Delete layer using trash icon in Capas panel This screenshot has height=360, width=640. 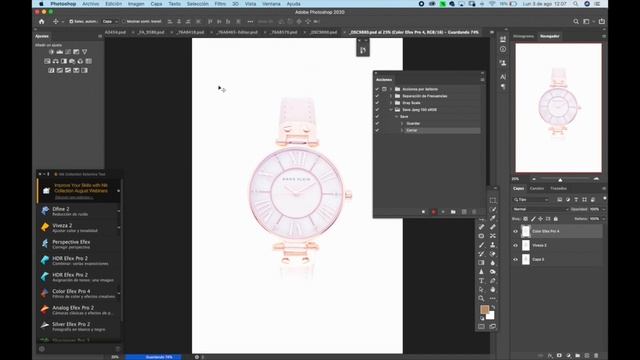(x=596, y=356)
